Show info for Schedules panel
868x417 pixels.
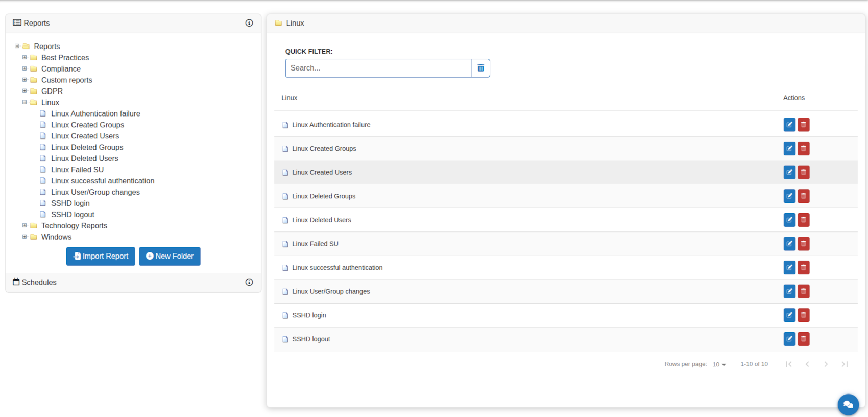tap(249, 282)
